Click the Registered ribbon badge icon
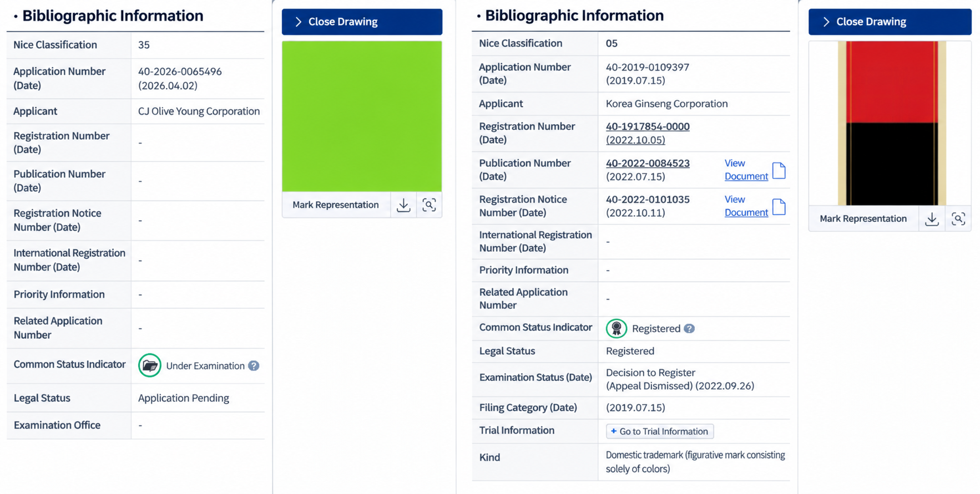This screenshot has height=494, width=980. click(x=617, y=329)
